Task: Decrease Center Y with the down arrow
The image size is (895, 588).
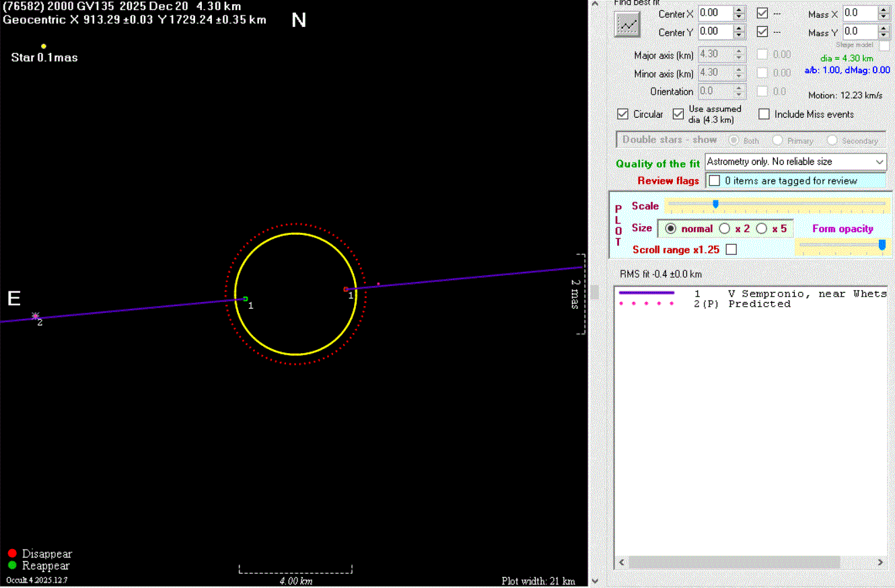Action: point(739,35)
